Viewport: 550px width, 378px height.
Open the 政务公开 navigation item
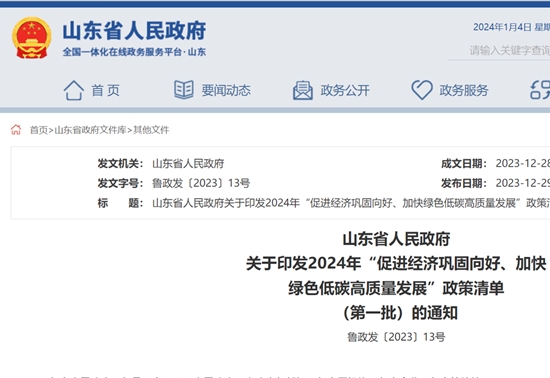(x=345, y=90)
